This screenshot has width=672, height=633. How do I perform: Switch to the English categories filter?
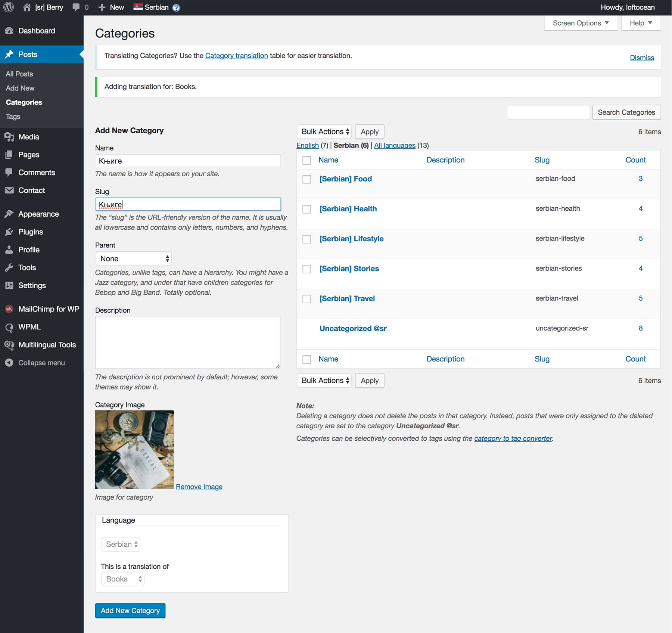point(307,146)
